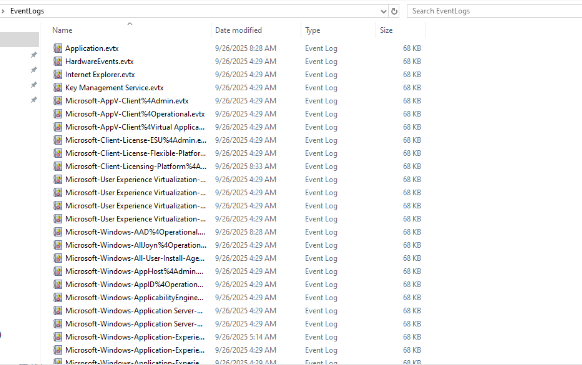
Task: Sort files by Date modified column
Action: pos(239,30)
